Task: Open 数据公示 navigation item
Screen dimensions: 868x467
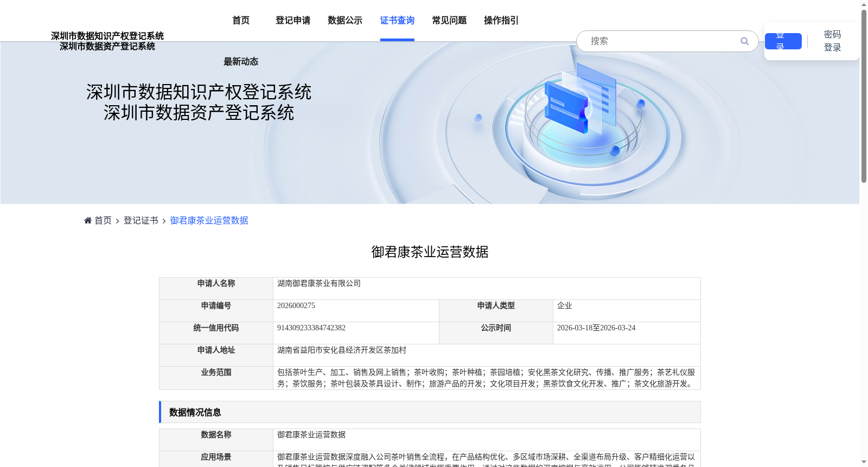Action: (345, 21)
